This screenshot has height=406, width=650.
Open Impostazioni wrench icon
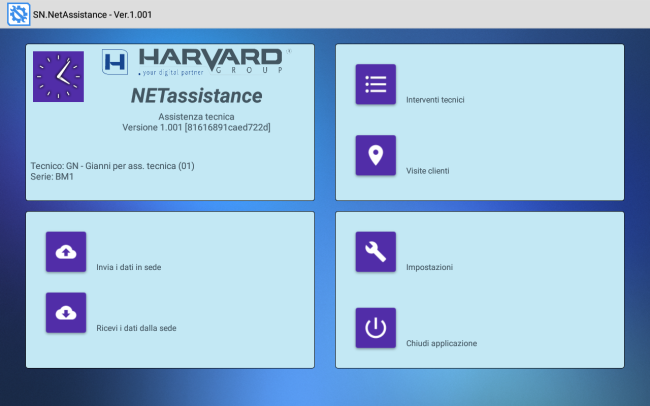(376, 252)
